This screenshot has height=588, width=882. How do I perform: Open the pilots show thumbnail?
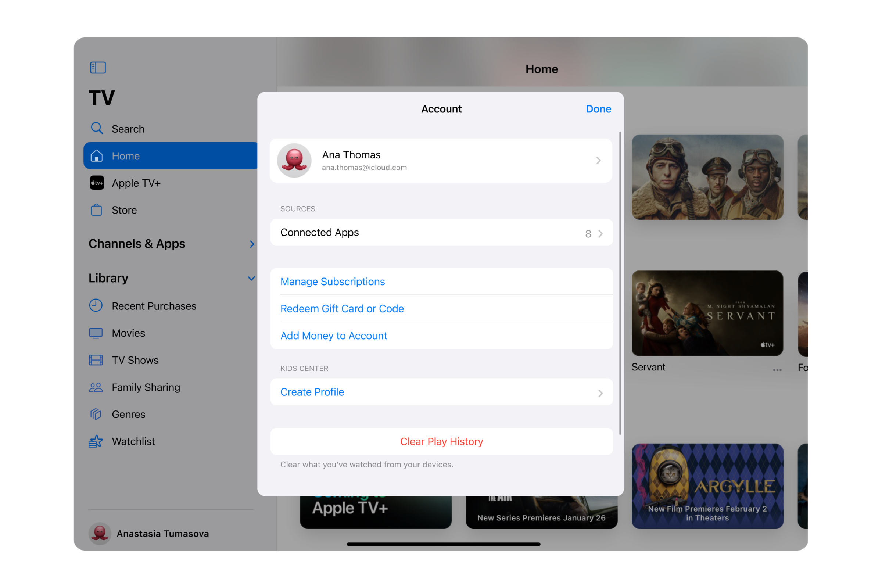707,178
